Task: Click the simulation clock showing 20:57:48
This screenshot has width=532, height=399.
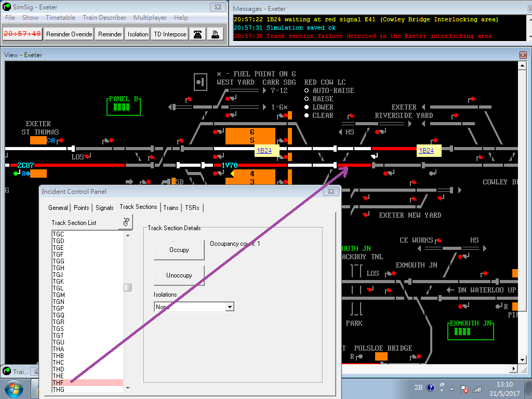Action: 22,34
